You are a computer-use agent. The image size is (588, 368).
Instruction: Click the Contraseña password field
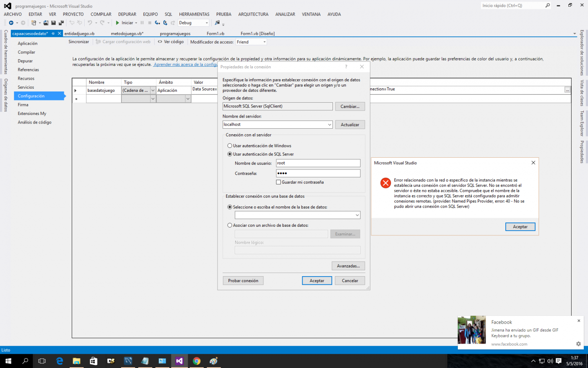click(318, 173)
